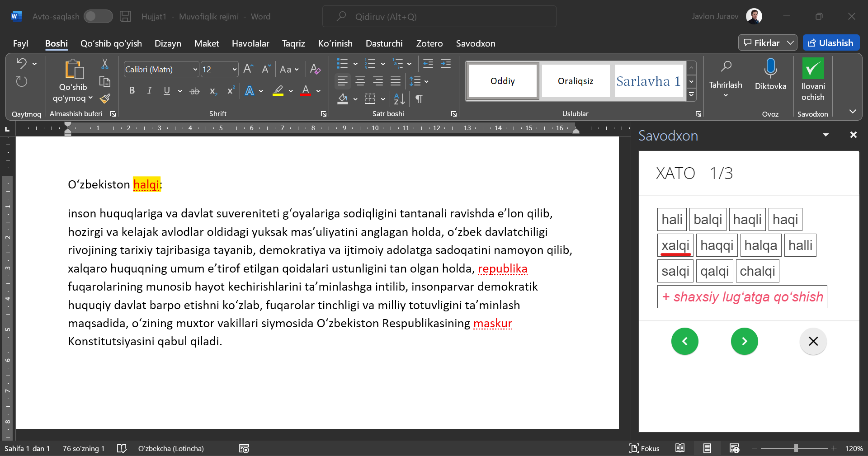Choose the suggested word xalqi
Image resolution: width=868 pixels, height=456 pixels.
pyautogui.click(x=675, y=245)
